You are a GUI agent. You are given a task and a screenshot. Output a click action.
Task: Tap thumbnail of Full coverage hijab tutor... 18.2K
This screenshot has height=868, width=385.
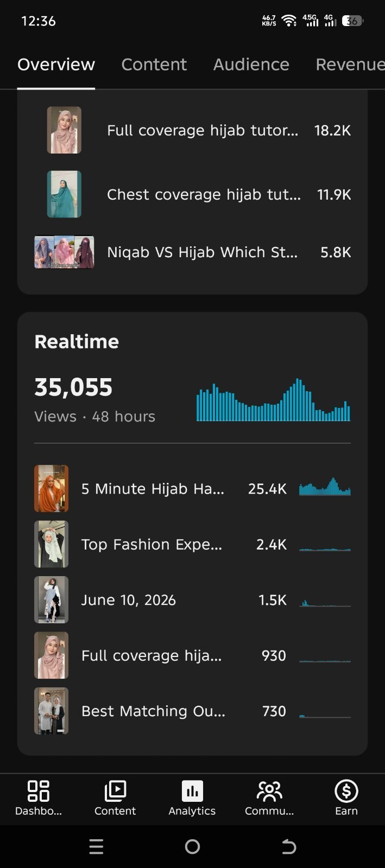pos(64,130)
